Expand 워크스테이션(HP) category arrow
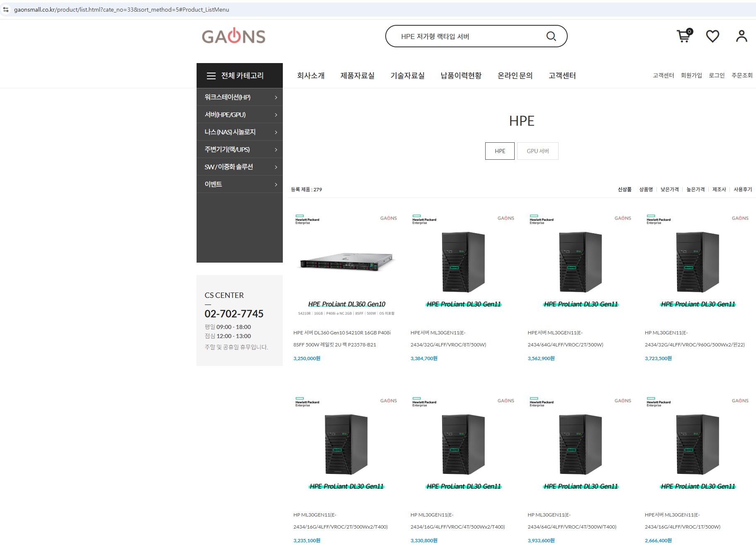The height and width of the screenshot is (546, 756). (276, 97)
